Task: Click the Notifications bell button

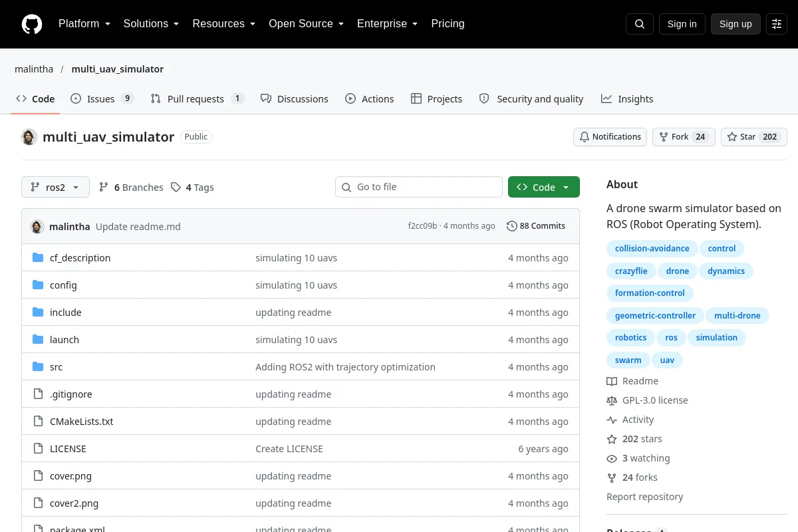Action: click(x=610, y=137)
